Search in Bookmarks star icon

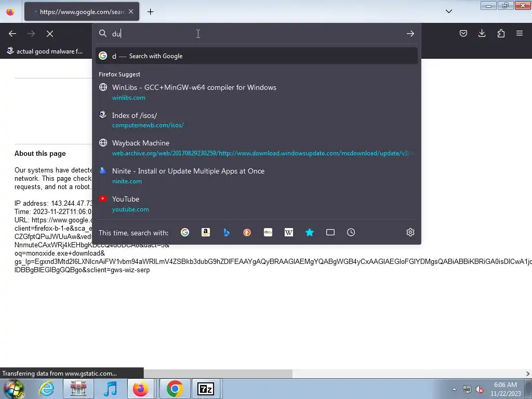click(310, 232)
